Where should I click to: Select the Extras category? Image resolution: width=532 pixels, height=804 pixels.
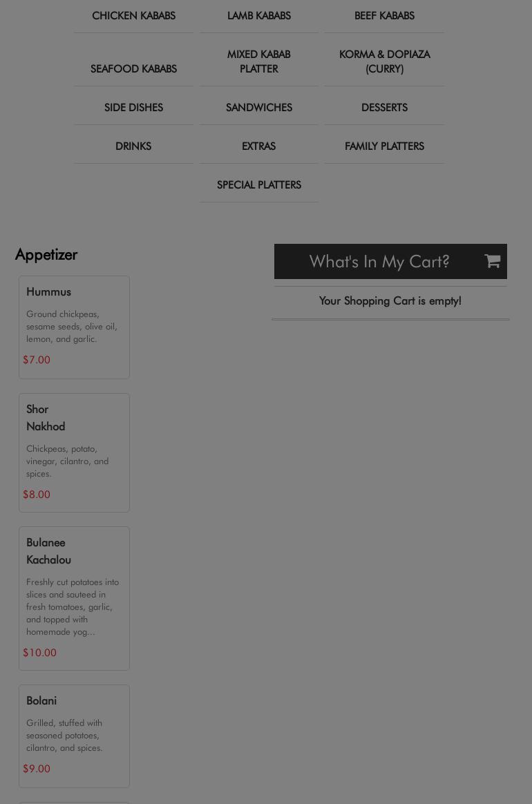point(258,146)
